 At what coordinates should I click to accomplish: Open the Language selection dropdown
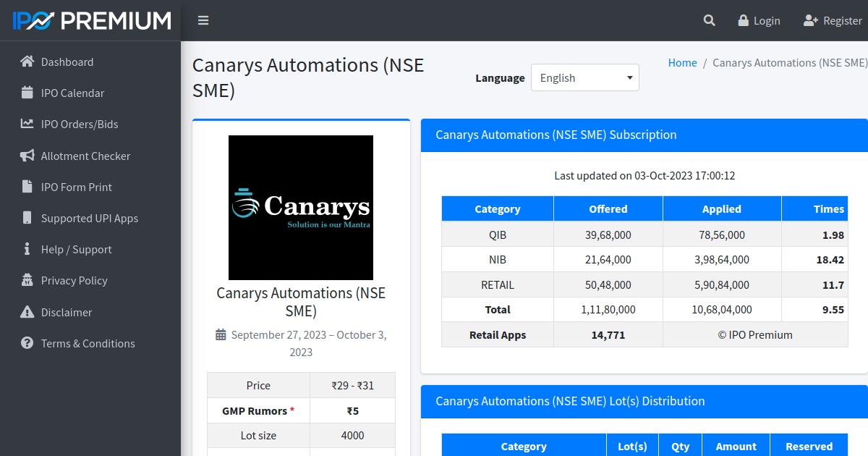click(x=584, y=77)
